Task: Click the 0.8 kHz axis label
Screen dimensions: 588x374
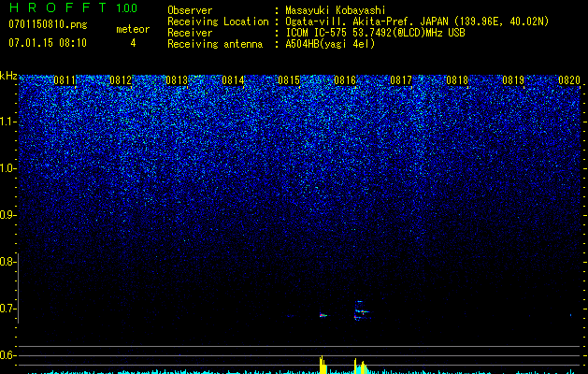Action: tap(7, 262)
